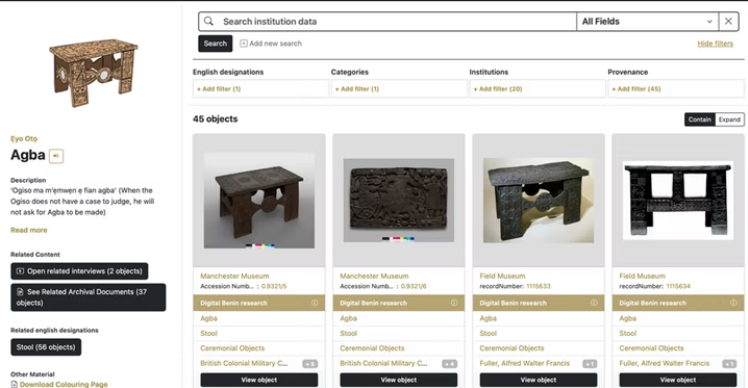
Task: Open info icon on 0.9321/6 Digital Benin research
Action: coord(454,303)
